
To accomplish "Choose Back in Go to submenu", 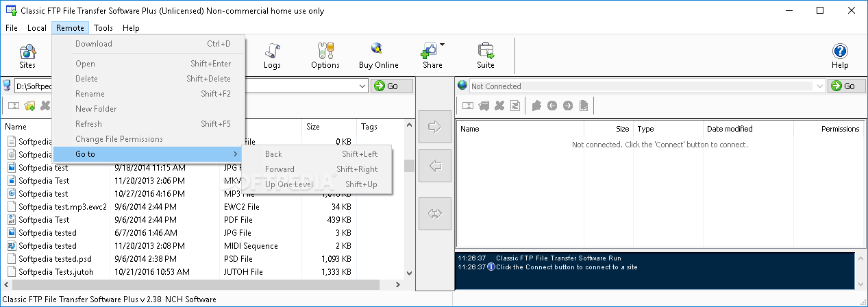I will point(317,154).
